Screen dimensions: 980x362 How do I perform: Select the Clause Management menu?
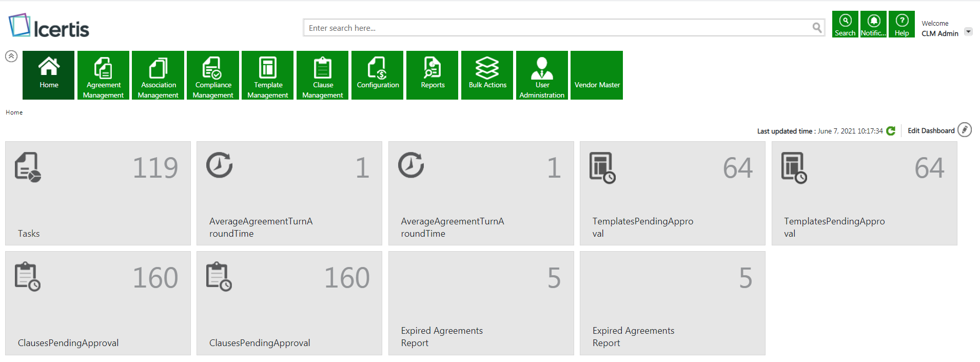pyautogui.click(x=322, y=75)
